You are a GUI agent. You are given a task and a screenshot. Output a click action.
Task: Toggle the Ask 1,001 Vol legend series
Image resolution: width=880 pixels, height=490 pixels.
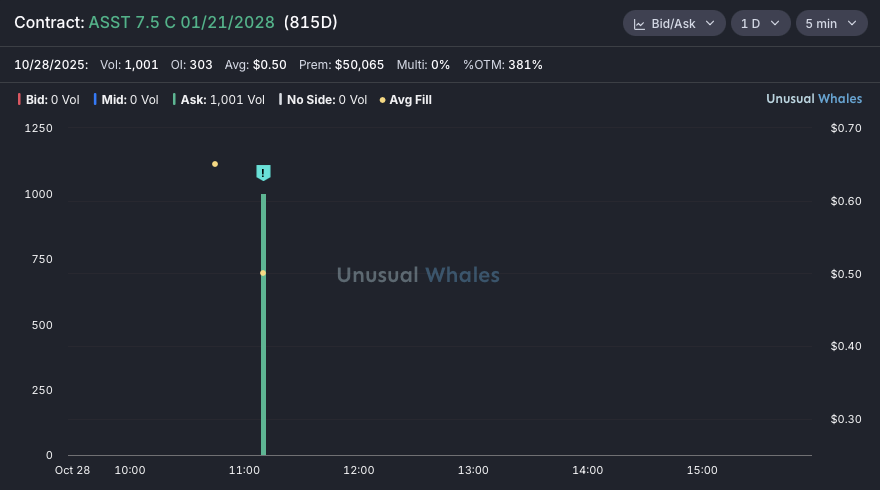[x=219, y=100]
